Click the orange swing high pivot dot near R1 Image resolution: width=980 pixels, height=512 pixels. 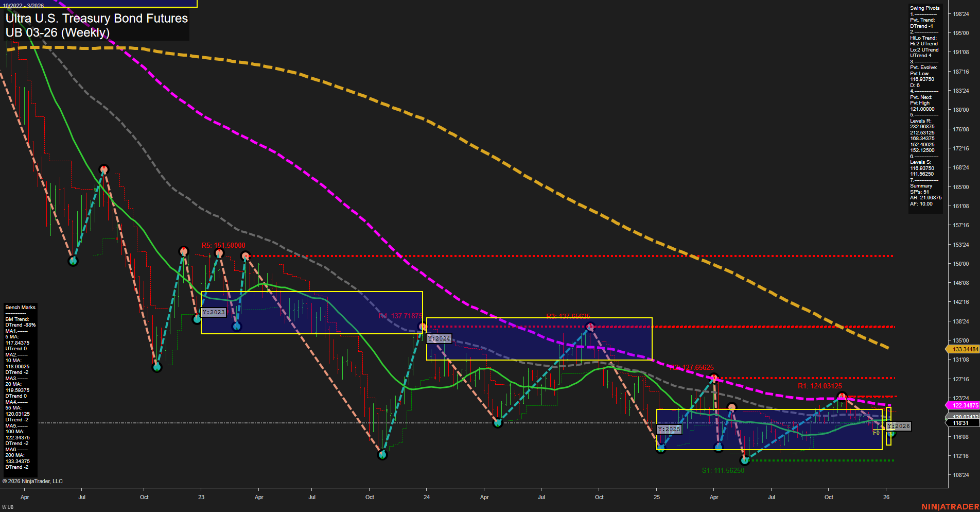point(843,396)
